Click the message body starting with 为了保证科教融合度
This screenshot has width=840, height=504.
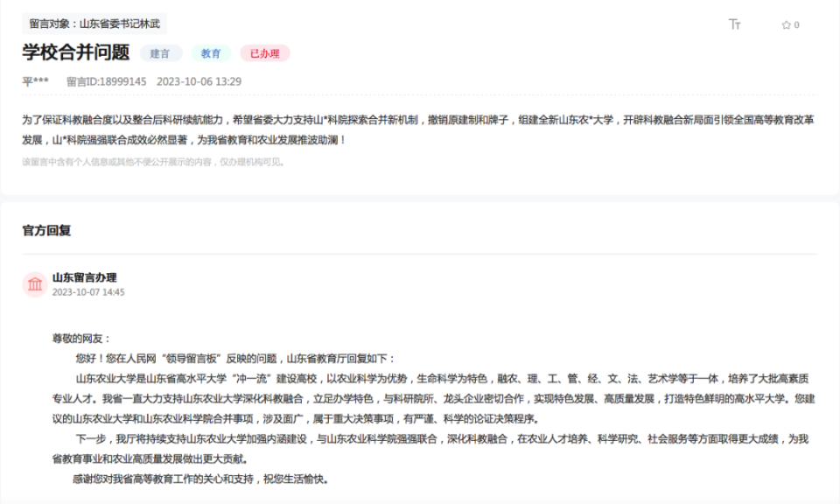pos(418,129)
